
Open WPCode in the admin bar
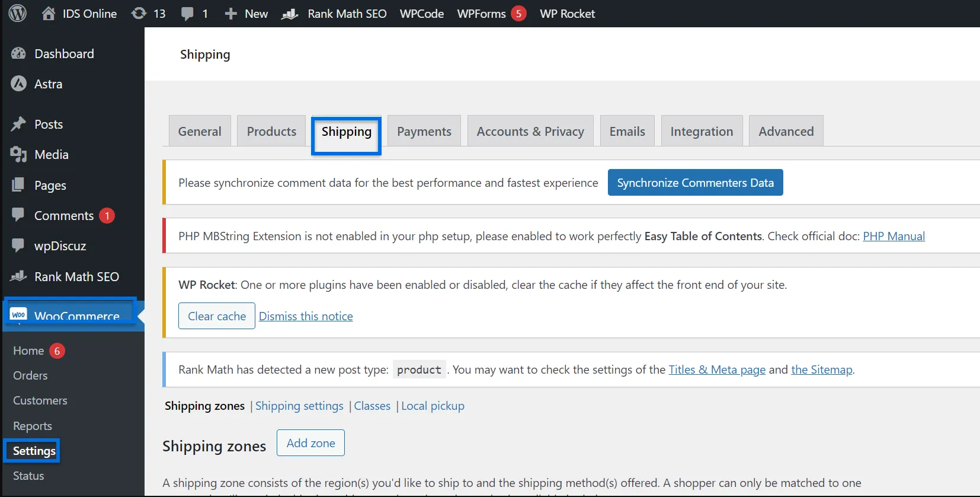pyautogui.click(x=422, y=14)
